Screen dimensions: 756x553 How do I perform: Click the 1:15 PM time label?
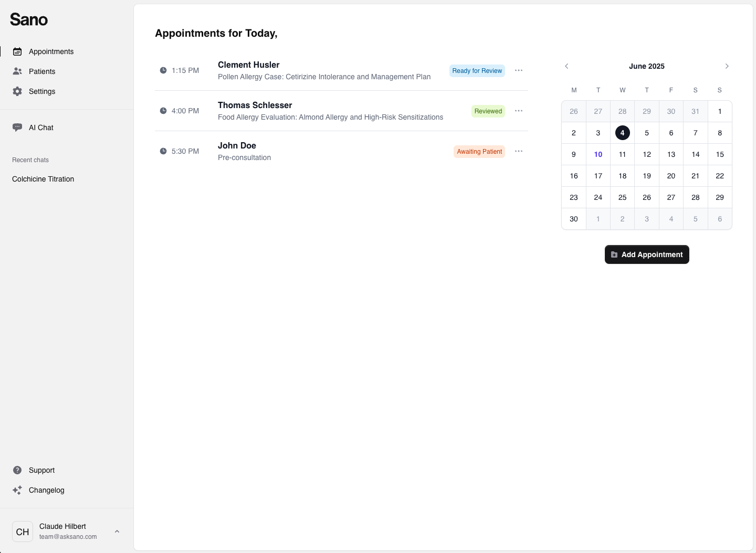tap(185, 70)
